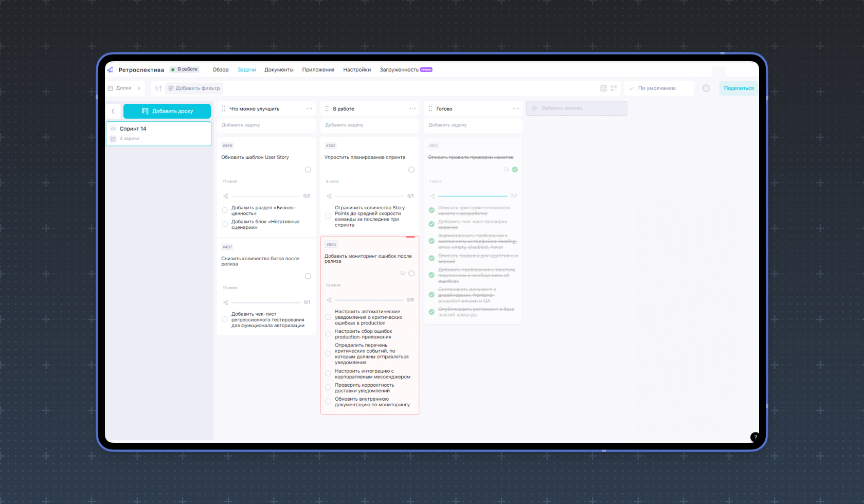Screen dimensions: 864x504
Task: Click the Добавить задачу field in Готово column
Action: (473, 125)
